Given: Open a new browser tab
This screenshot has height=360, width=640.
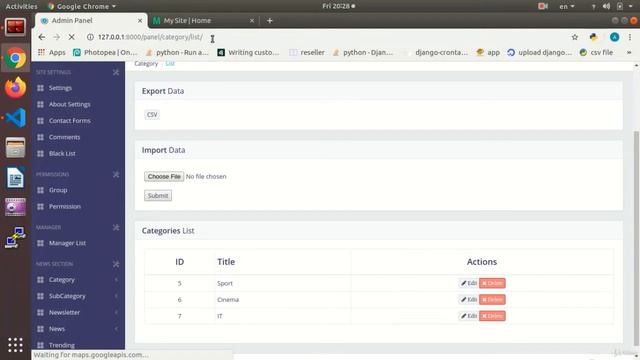Looking at the screenshot, I should point(269,20).
